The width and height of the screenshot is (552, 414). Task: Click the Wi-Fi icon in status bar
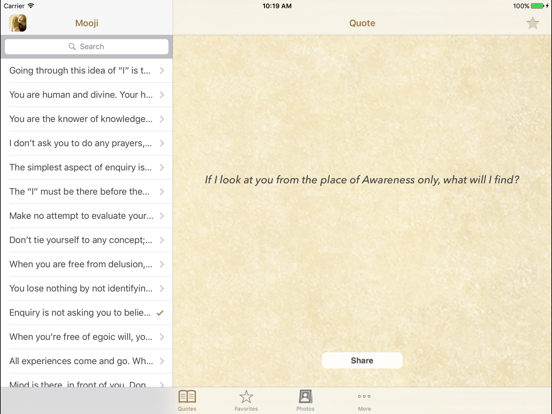pos(31,6)
